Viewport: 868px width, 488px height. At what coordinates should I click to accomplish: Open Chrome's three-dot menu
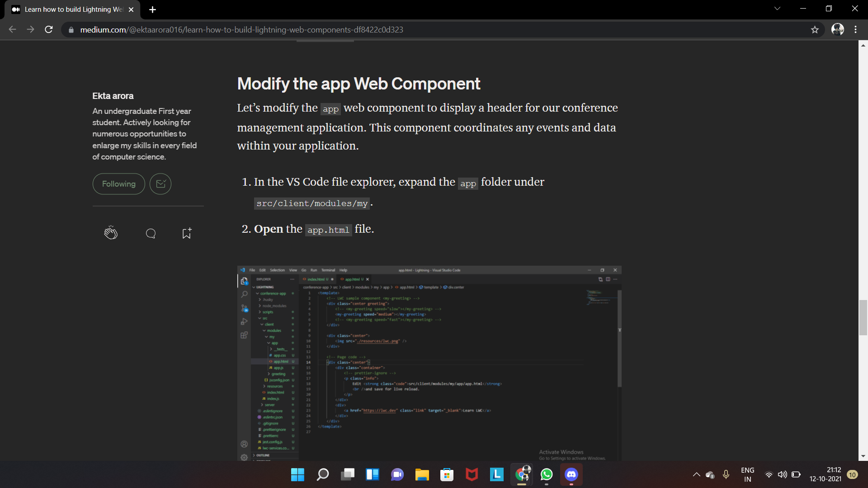855,30
